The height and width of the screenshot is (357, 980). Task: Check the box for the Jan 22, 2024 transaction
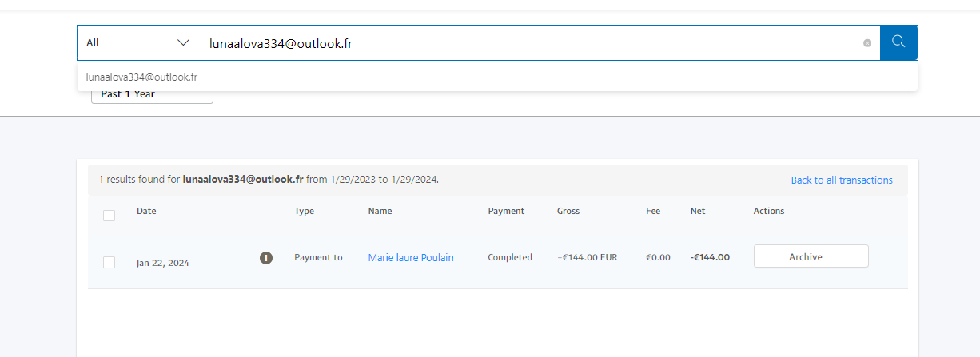click(110, 262)
